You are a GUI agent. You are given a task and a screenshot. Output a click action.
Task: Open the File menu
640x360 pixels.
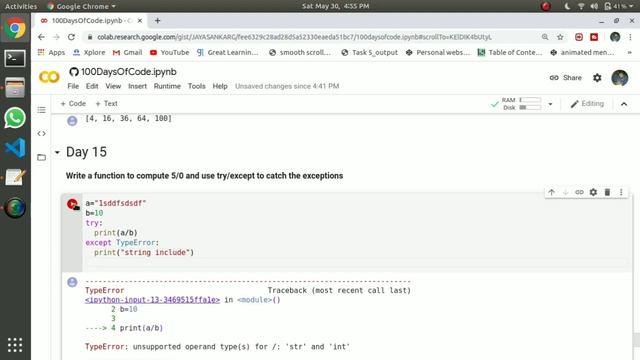[73, 86]
